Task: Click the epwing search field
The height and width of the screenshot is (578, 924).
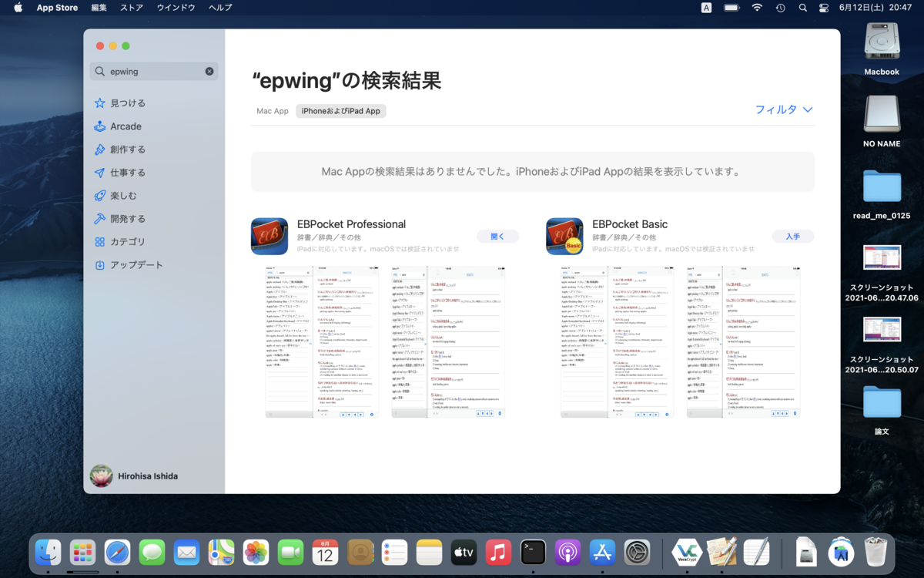Action: click(x=153, y=71)
